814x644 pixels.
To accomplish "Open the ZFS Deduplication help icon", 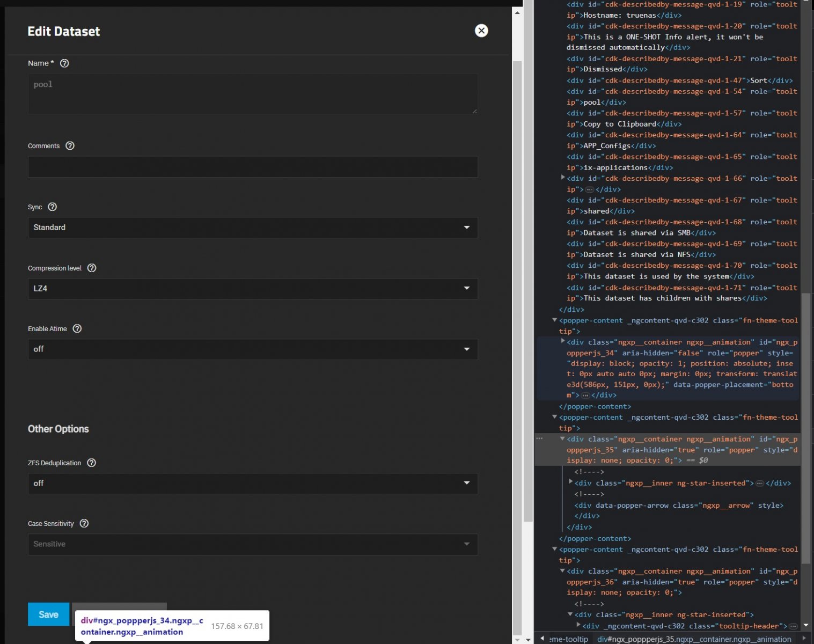I will (91, 463).
